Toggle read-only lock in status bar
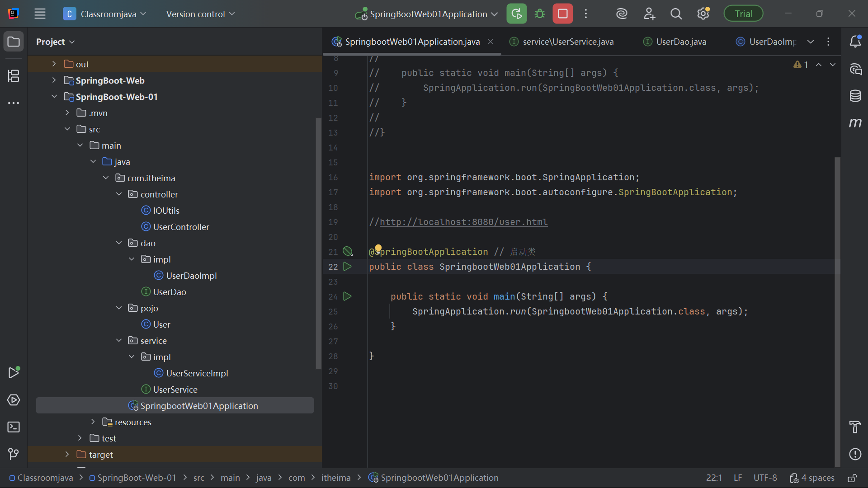Screen dimensions: 868x488 [852, 478]
